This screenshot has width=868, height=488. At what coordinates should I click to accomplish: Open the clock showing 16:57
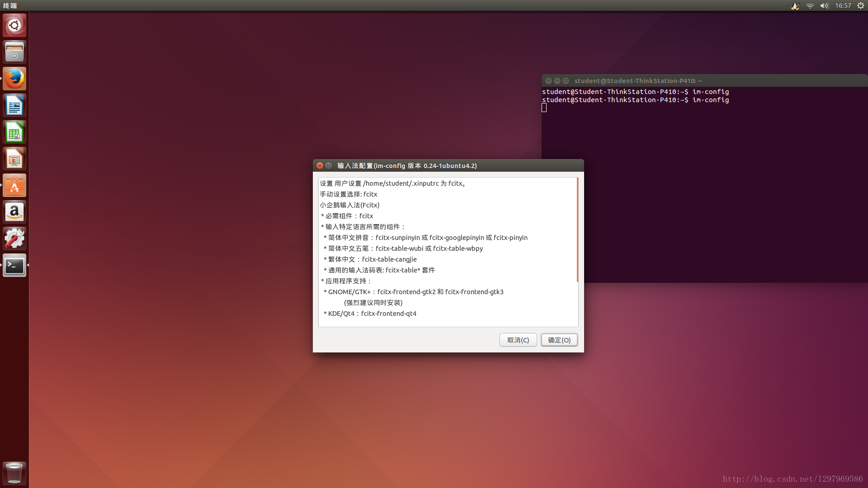coord(843,5)
